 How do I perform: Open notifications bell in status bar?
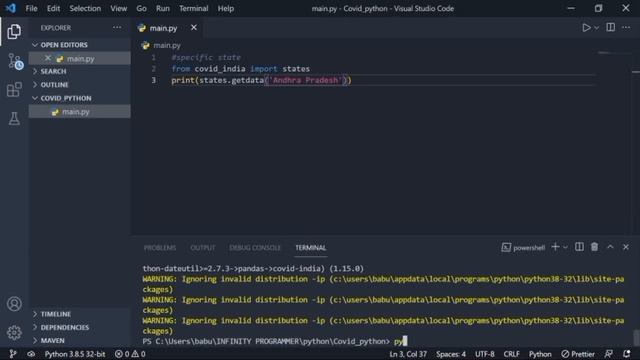(x=627, y=354)
